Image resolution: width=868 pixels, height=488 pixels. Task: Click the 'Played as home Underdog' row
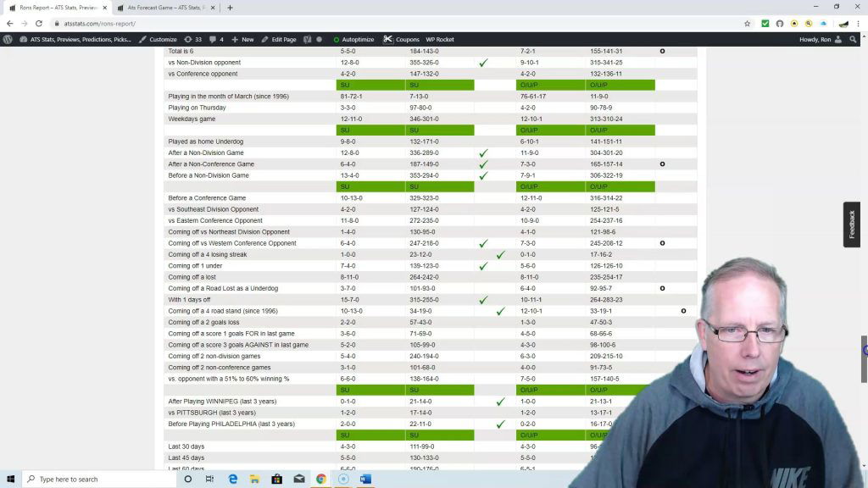click(x=430, y=141)
